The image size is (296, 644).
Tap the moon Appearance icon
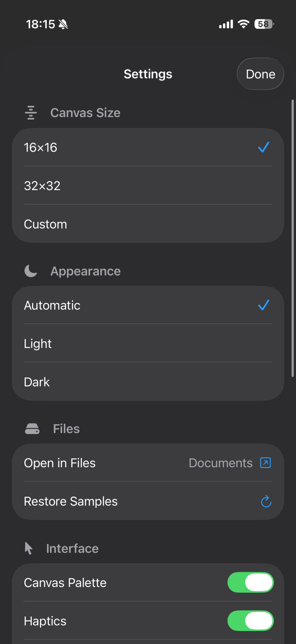click(x=31, y=271)
